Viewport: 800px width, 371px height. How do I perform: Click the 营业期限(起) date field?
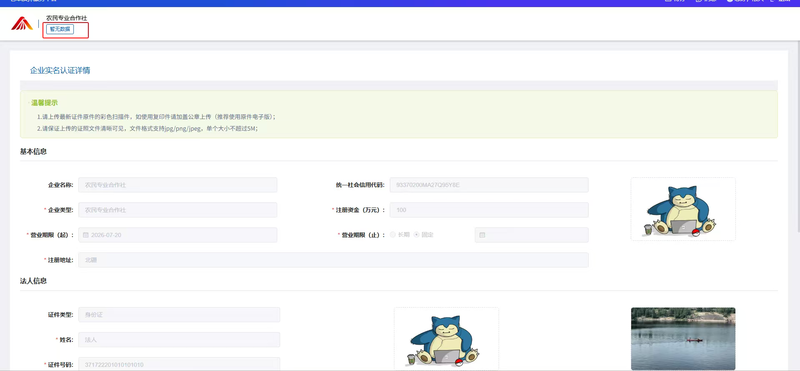(178, 235)
